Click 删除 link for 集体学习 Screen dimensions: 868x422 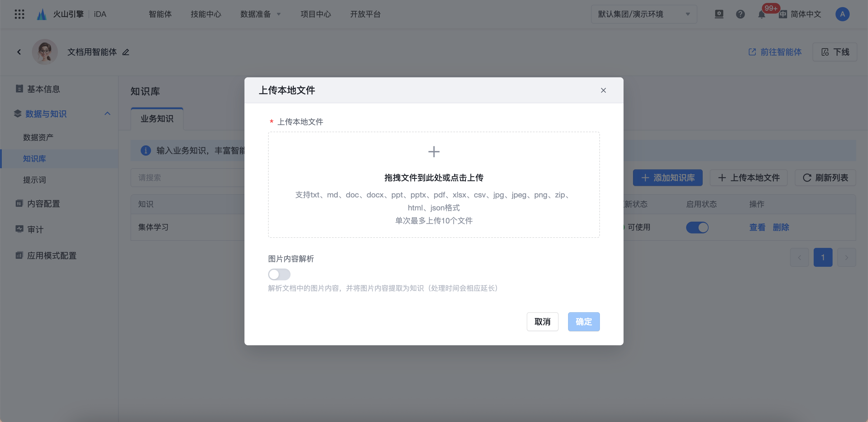click(781, 227)
